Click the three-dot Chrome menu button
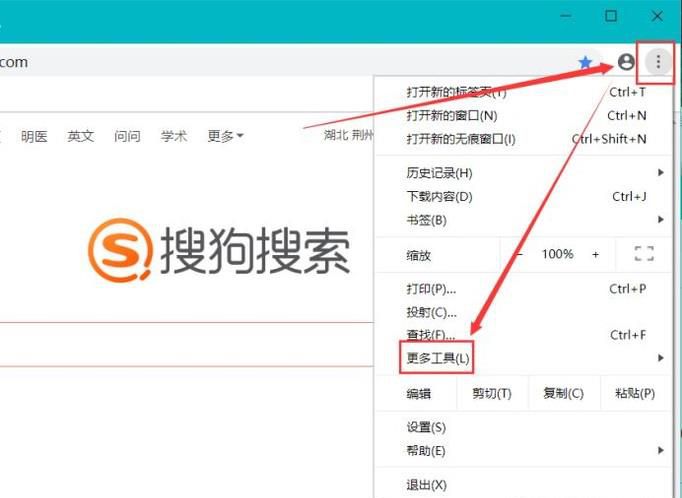682x498 pixels. (658, 62)
